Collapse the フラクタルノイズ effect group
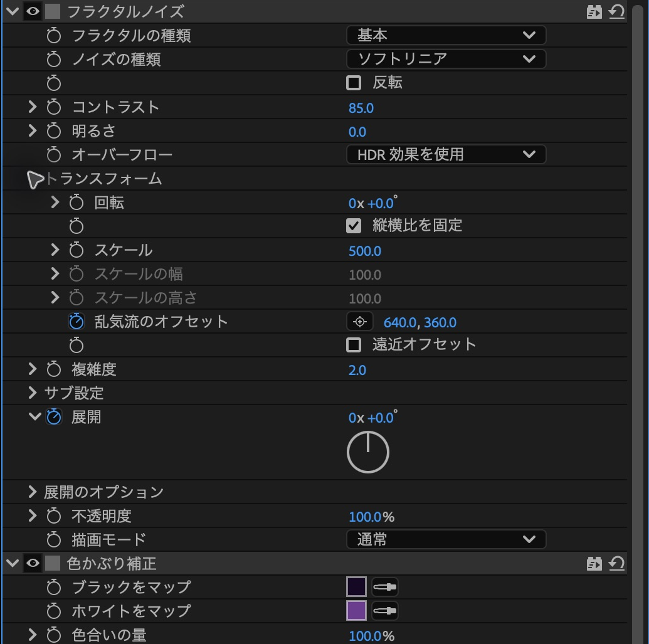 pos(13,11)
